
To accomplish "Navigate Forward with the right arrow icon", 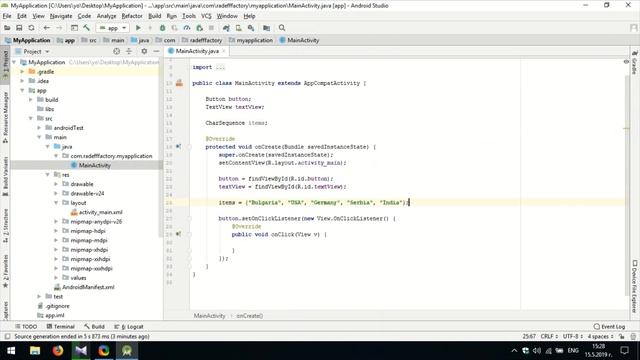I will click(59, 28).
